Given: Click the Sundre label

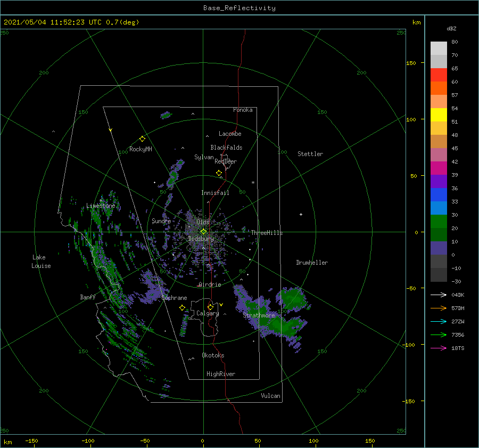Looking at the screenshot, I should (161, 221).
